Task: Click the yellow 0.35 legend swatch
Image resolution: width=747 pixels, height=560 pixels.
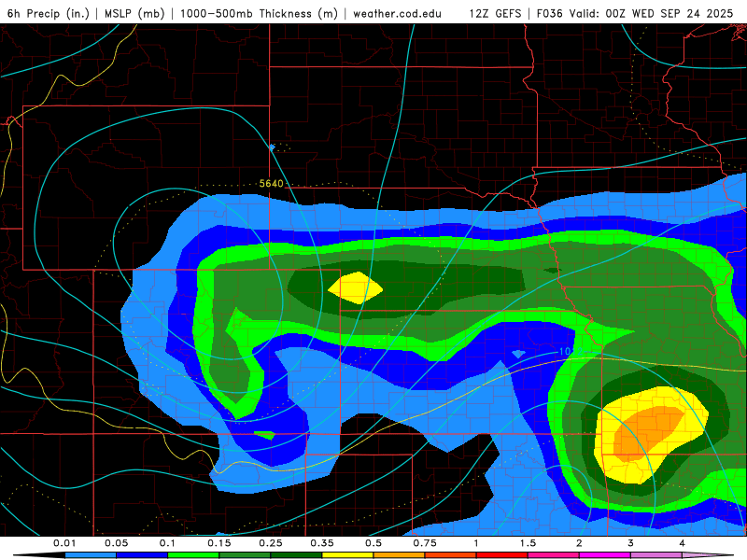Action: click(347, 555)
